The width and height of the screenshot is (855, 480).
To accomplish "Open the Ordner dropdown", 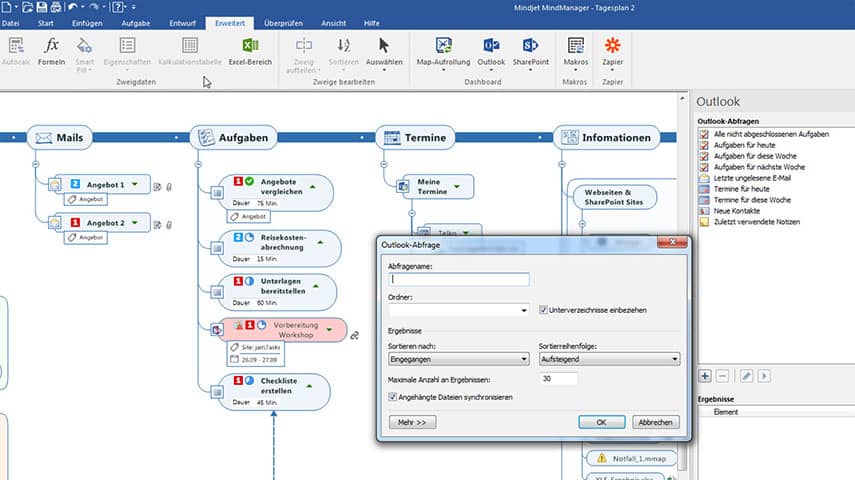I will pos(523,310).
